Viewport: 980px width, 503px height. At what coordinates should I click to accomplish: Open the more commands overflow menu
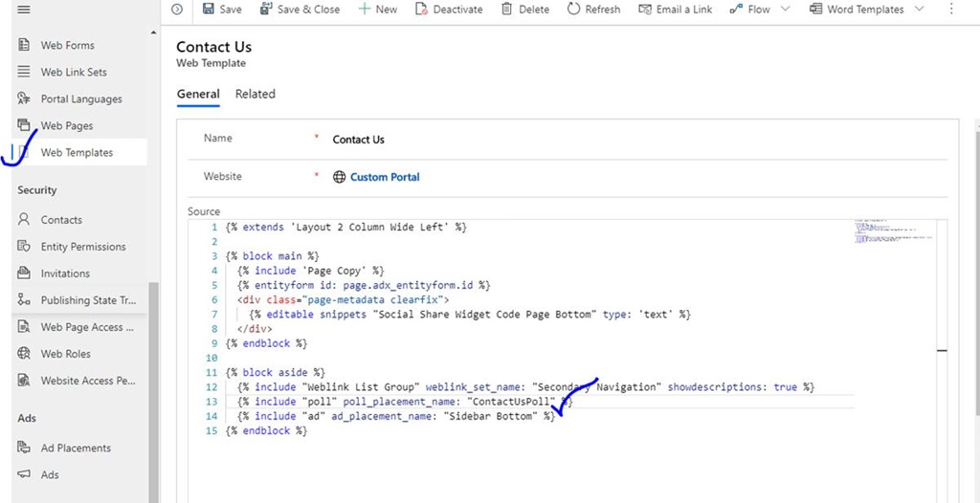tap(951, 9)
